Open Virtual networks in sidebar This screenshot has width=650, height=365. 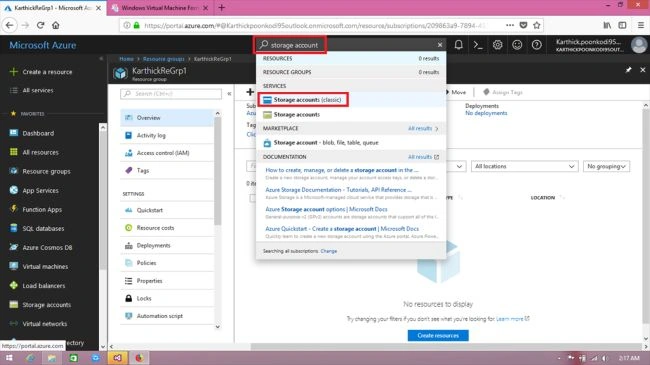click(44, 324)
